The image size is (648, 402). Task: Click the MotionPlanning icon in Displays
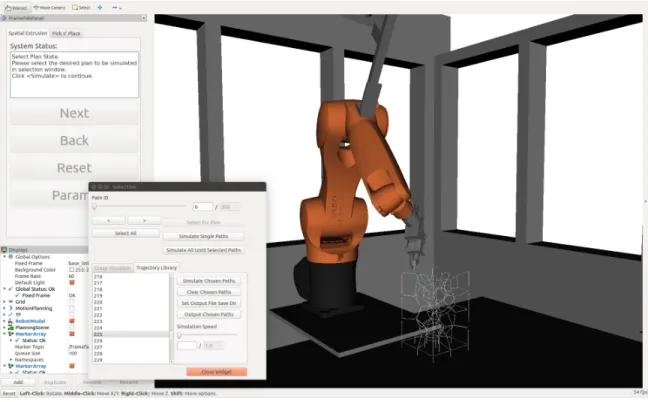[x=11, y=308]
